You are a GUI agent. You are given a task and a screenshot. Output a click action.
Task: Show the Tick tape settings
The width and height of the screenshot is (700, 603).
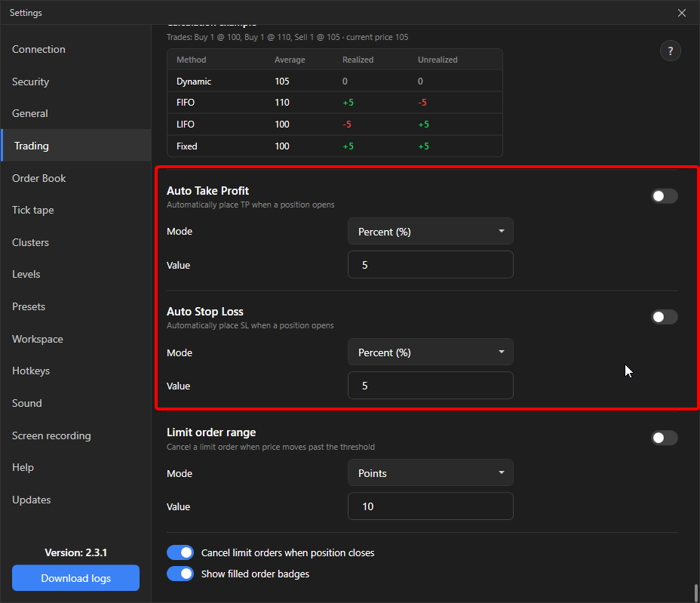coord(76,210)
